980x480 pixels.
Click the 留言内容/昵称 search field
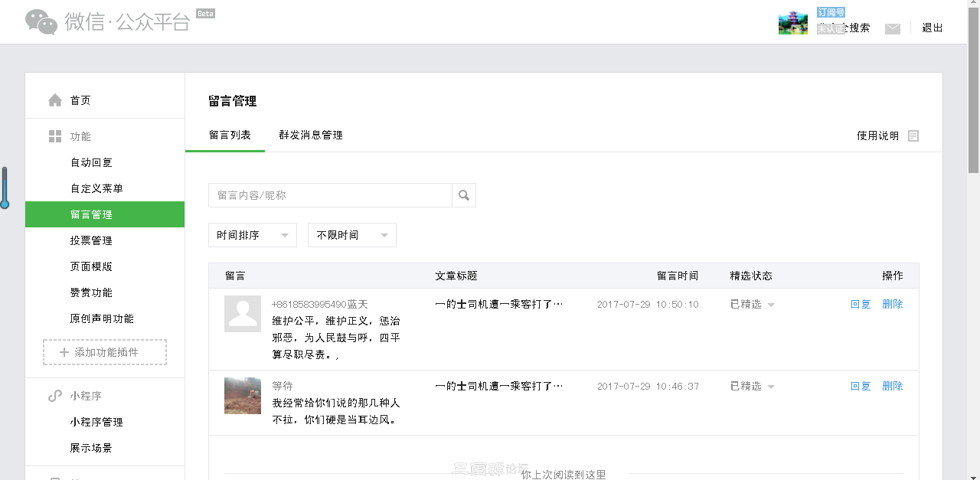click(x=329, y=195)
